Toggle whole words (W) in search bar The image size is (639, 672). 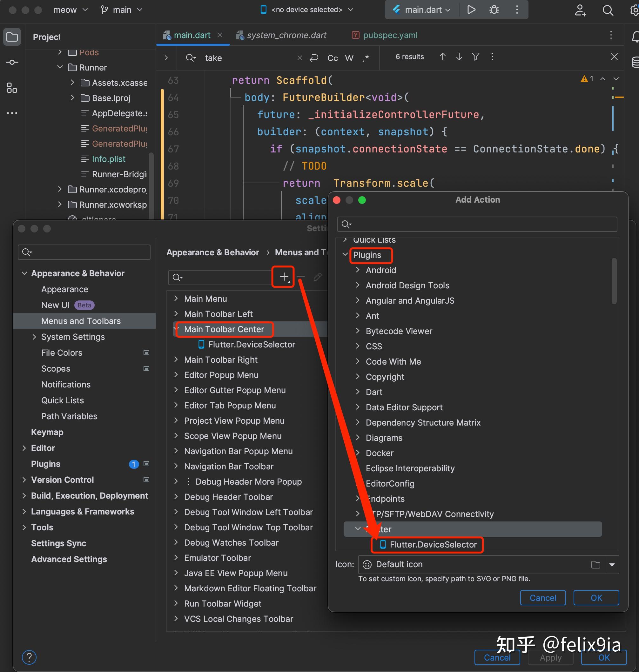[349, 58]
